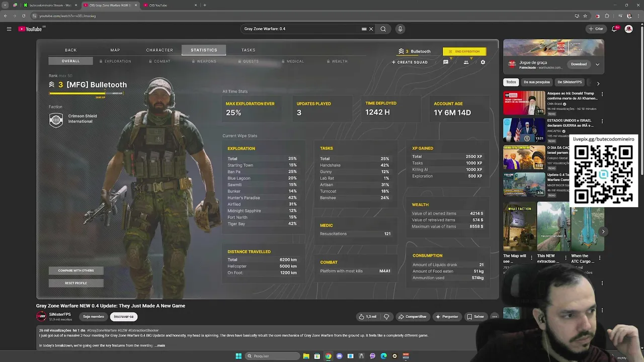644x362 pixels.
Task: Click CREATE SQUAD
Action: (410, 62)
